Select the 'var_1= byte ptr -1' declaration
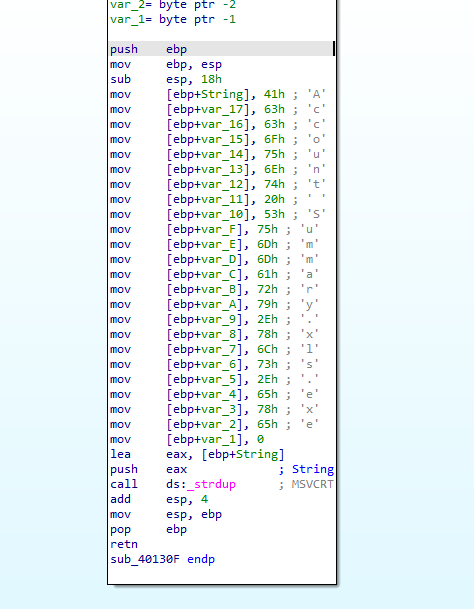This screenshot has width=474, height=609. pos(173,19)
